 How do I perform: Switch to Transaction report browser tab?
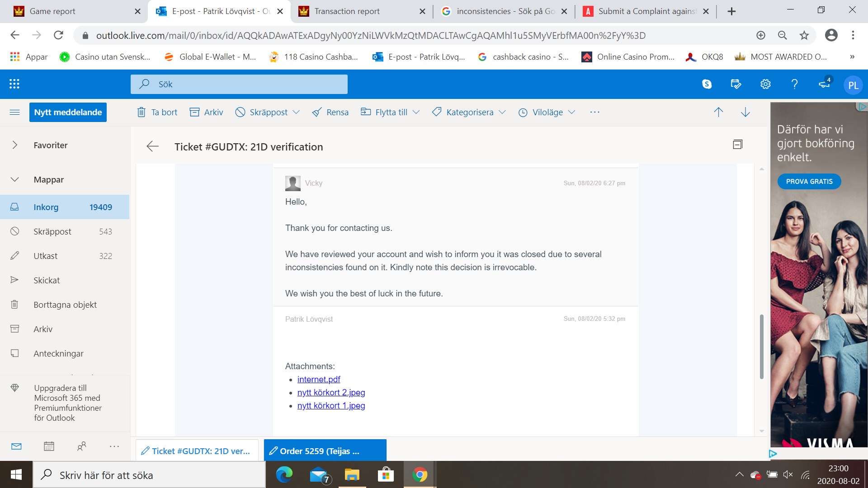tap(362, 11)
